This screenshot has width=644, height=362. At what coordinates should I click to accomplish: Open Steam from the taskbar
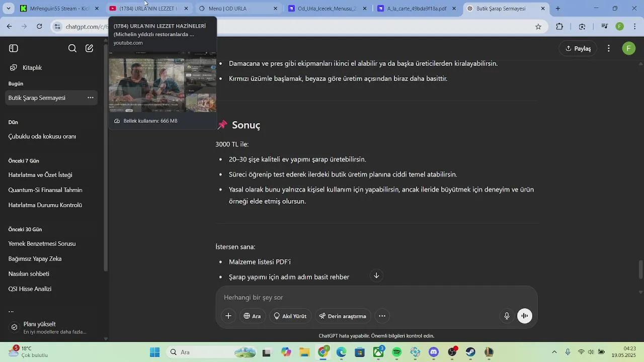pos(470,352)
